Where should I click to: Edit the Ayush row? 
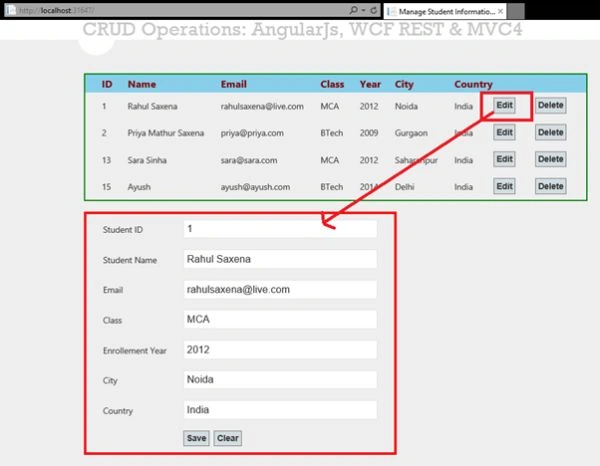pos(504,186)
